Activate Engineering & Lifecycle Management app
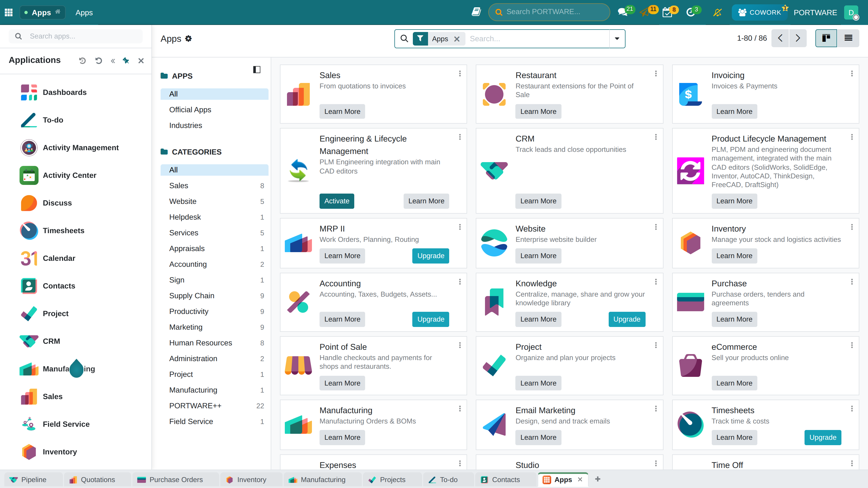The width and height of the screenshot is (868, 488). [337, 201]
